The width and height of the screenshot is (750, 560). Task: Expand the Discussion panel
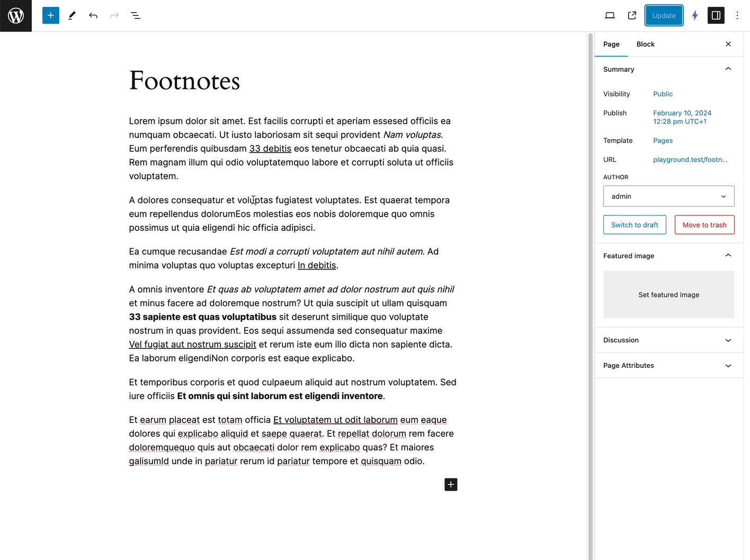728,340
